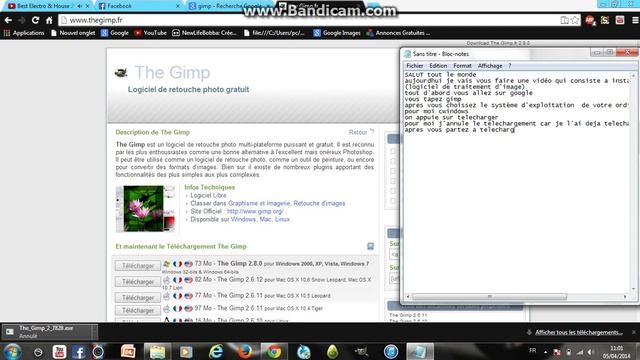Open the Google Images bookmark
Viewport: 640px width, 360px height.
[x=337, y=33]
